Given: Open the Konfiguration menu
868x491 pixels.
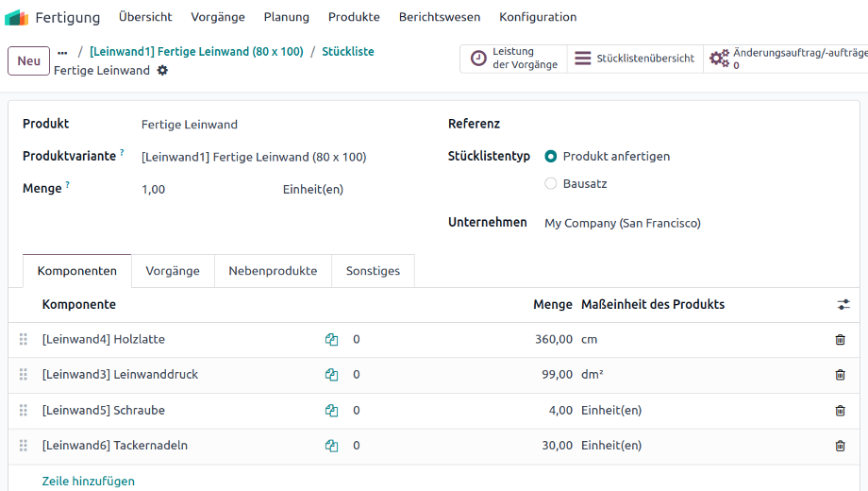Looking at the screenshot, I should tap(538, 17).
